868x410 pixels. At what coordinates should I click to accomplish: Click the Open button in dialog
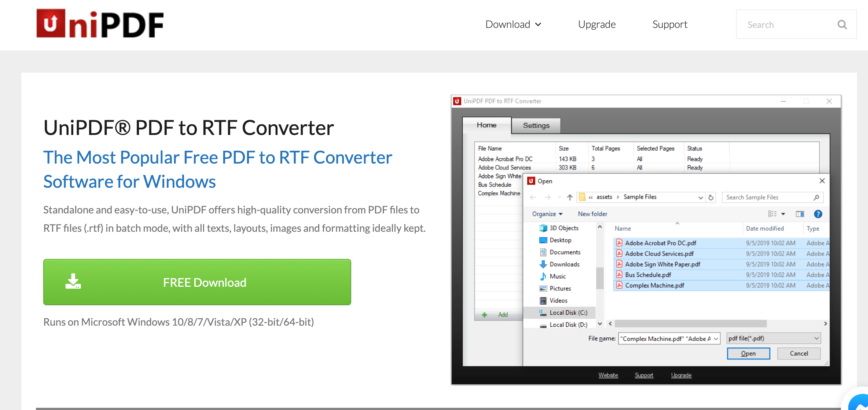[x=748, y=354]
